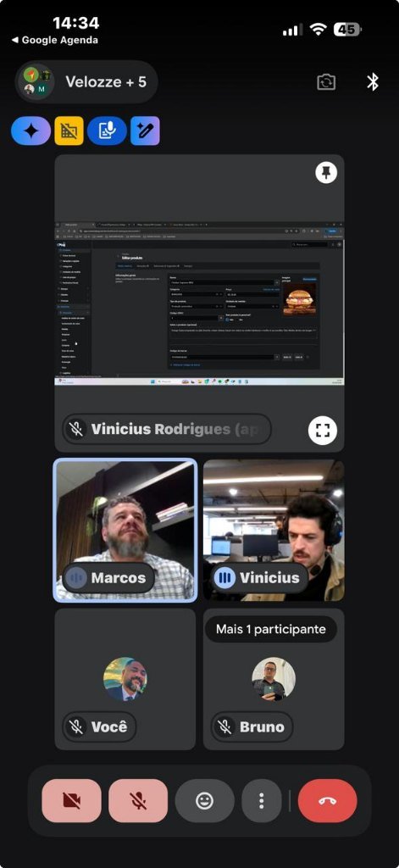399x868 pixels.
Task: End the call with red hang-up button
Action: pyautogui.click(x=328, y=800)
